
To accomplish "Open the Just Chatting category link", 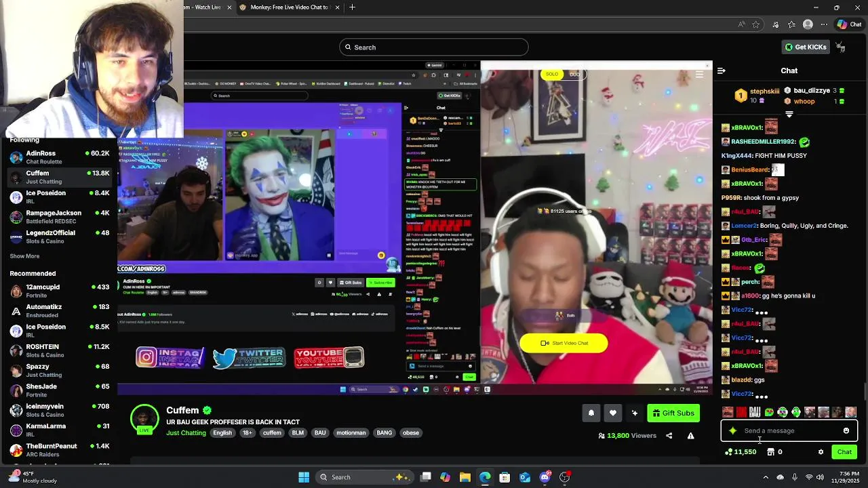I will 186,433.
